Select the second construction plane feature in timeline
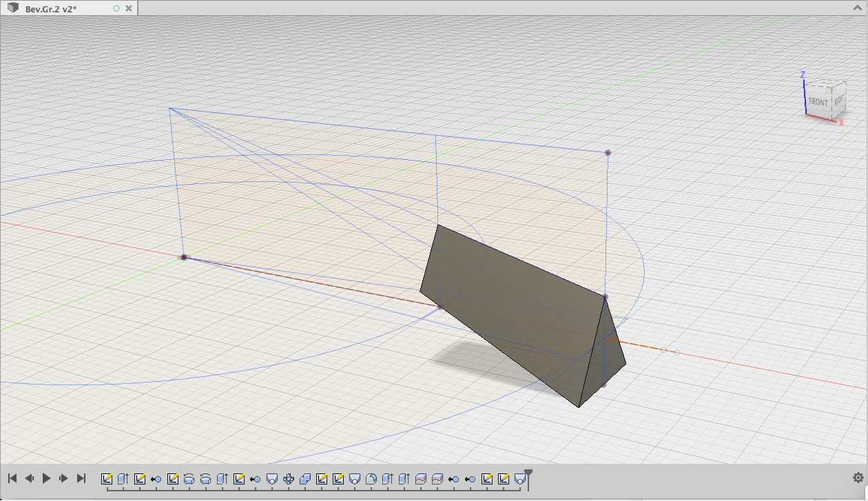Viewport: 868px width, 501px height. [x=355, y=478]
